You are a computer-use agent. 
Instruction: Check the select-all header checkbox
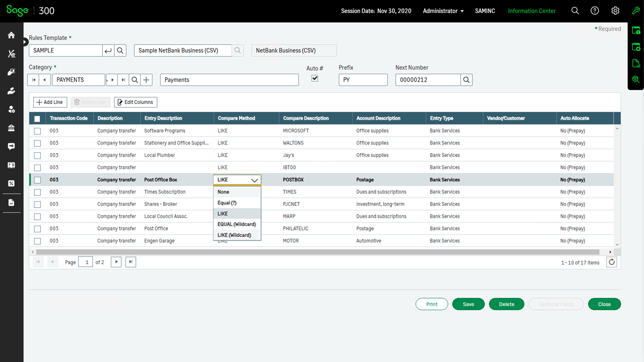[x=37, y=119]
